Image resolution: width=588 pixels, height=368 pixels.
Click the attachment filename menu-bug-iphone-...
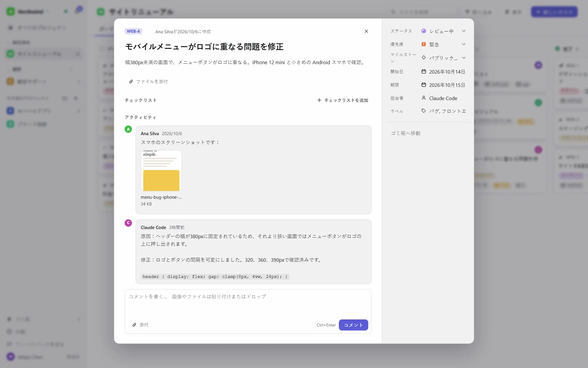[x=161, y=197]
